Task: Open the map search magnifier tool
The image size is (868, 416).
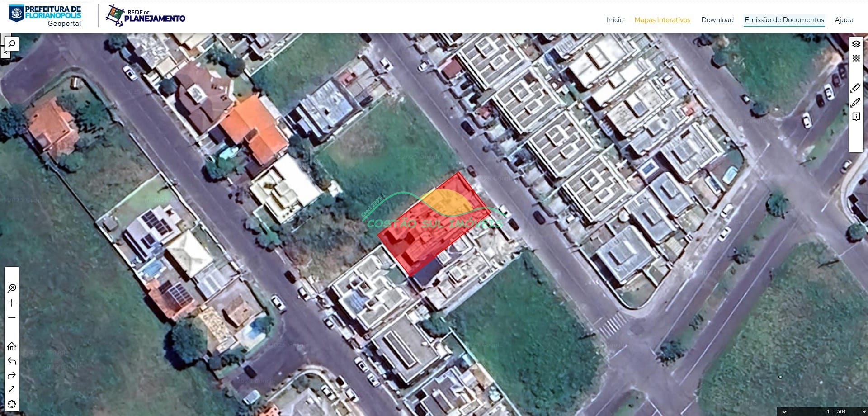Action: [x=12, y=43]
